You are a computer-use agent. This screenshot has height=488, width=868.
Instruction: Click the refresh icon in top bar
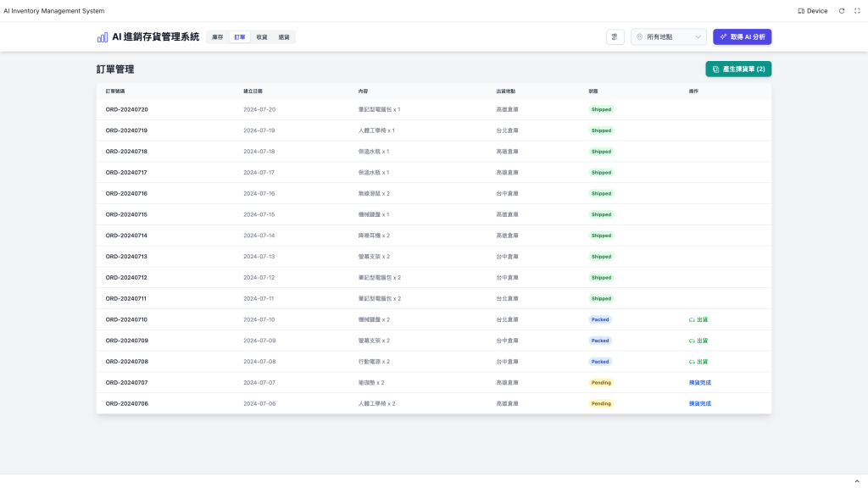(x=842, y=11)
